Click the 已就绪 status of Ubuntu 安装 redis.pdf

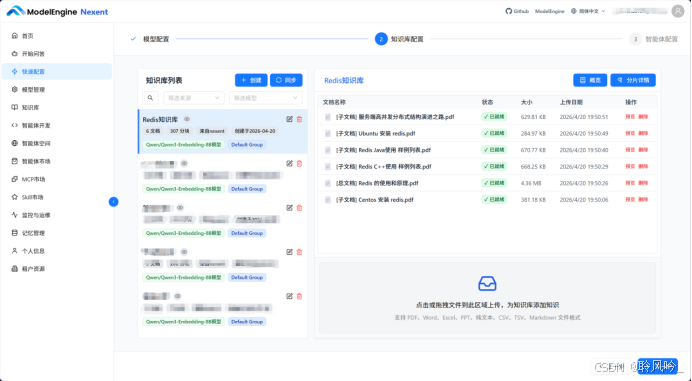click(x=494, y=133)
